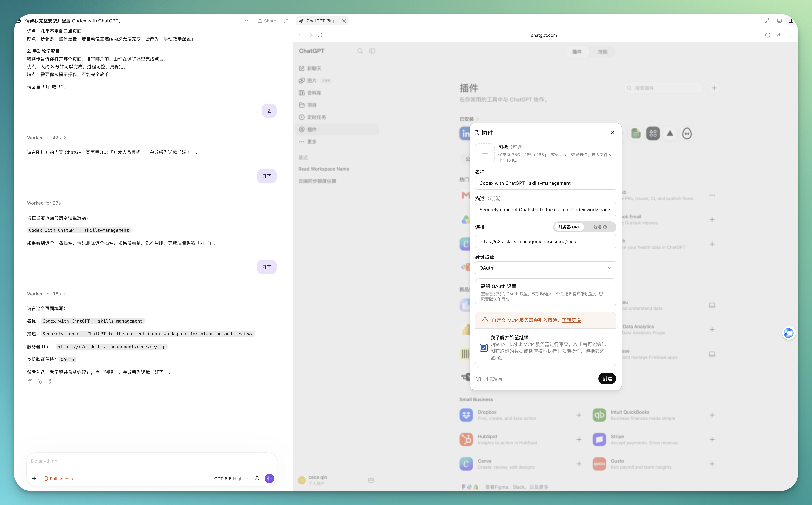Screen dimensions: 812x505
Task: Click the expand window arrows icon
Action: (767, 21)
